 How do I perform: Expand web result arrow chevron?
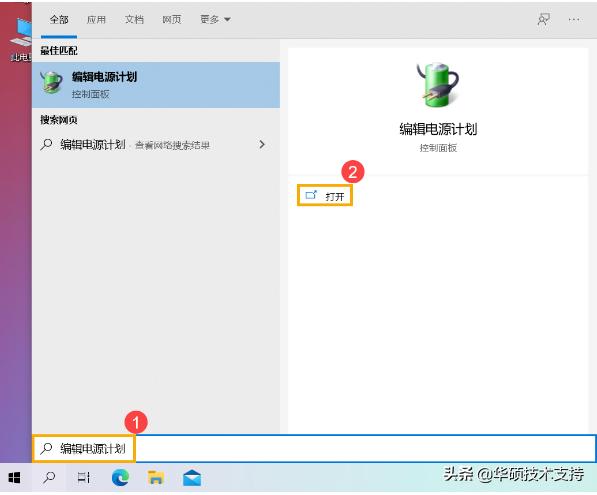click(x=262, y=144)
